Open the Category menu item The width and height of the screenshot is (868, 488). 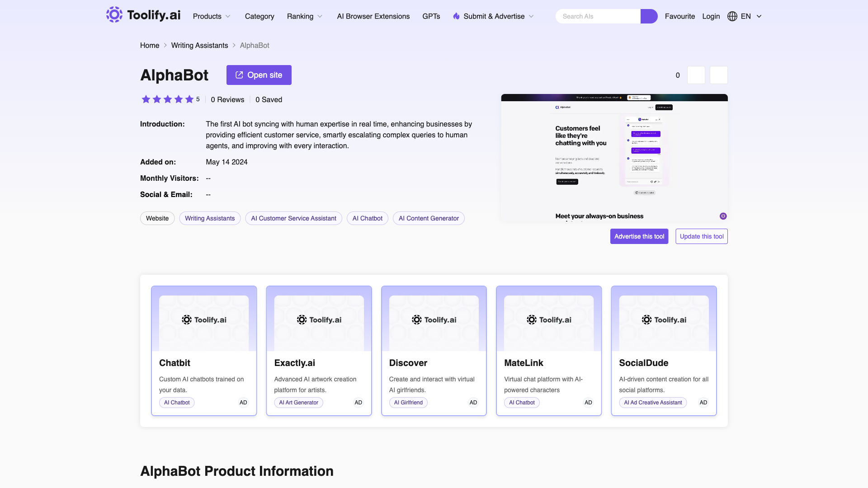pos(259,16)
